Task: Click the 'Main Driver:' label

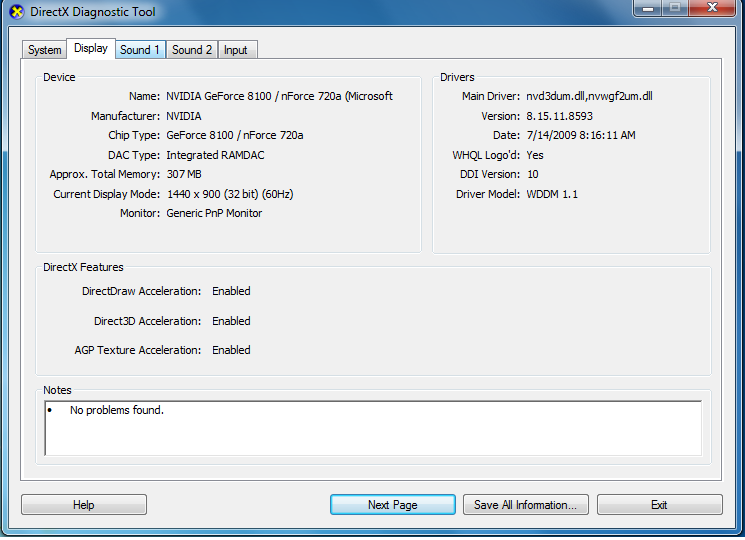Action: pyautogui.click(x=491, y=96)
